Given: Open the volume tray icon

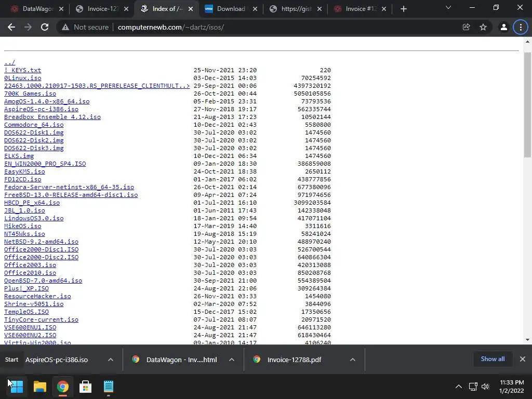Looking at the screenshot, I should pyautogui.click(x=486, y=387).
